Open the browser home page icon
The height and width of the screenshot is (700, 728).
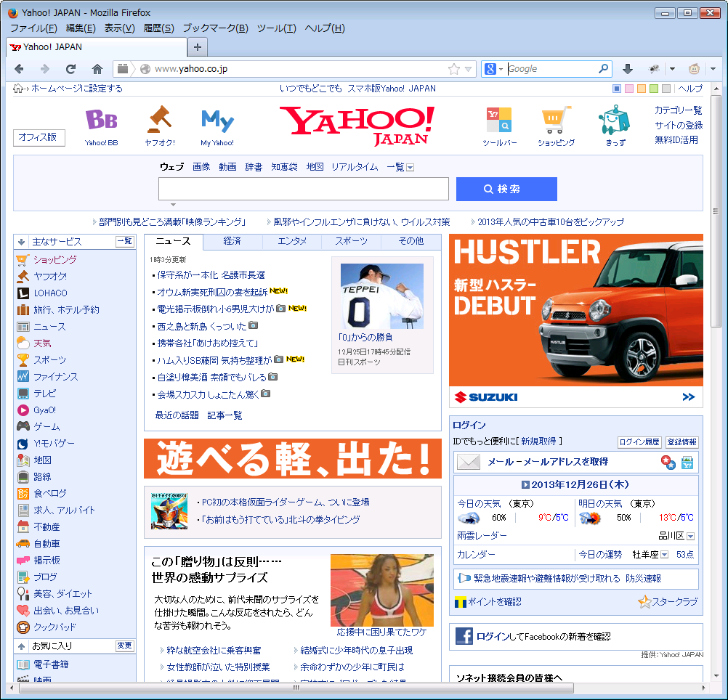(x=97, y=69)
